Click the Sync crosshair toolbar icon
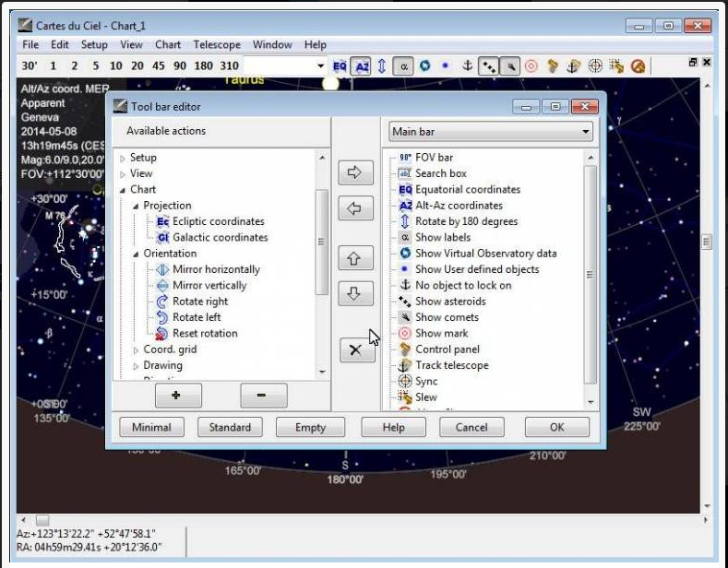This screenshot has width=728, height=568. click(595, 66)
